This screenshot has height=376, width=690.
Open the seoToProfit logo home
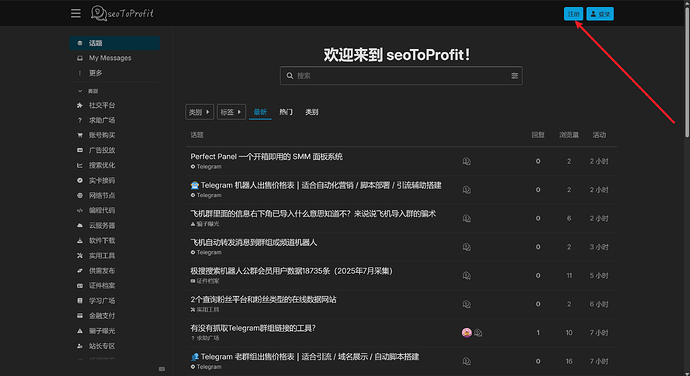coord(122,13)
